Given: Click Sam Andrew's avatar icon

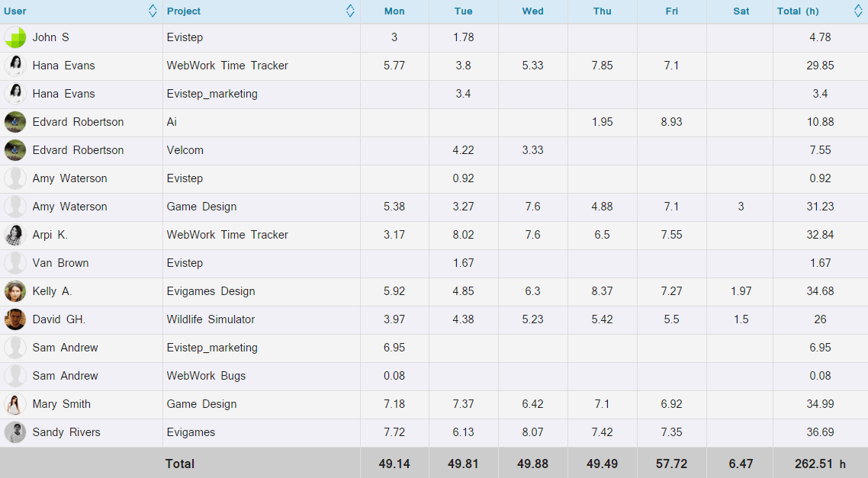Looking at the screenshot, I should pos(14,348).
